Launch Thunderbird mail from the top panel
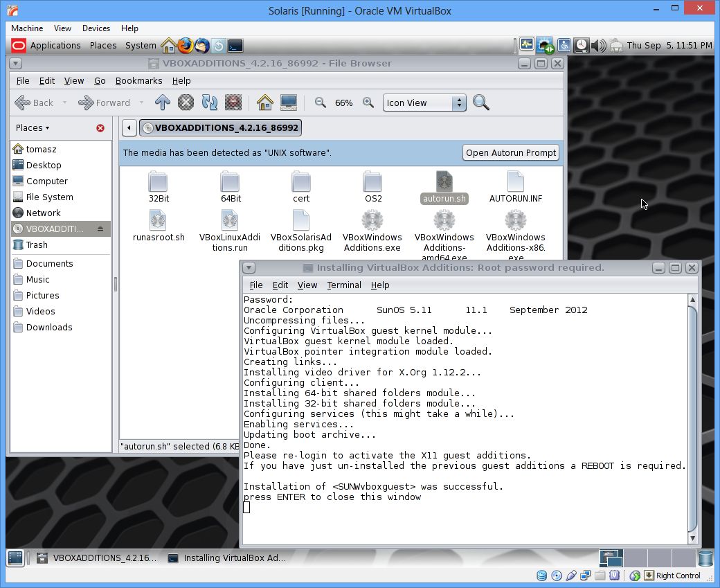 202,46
